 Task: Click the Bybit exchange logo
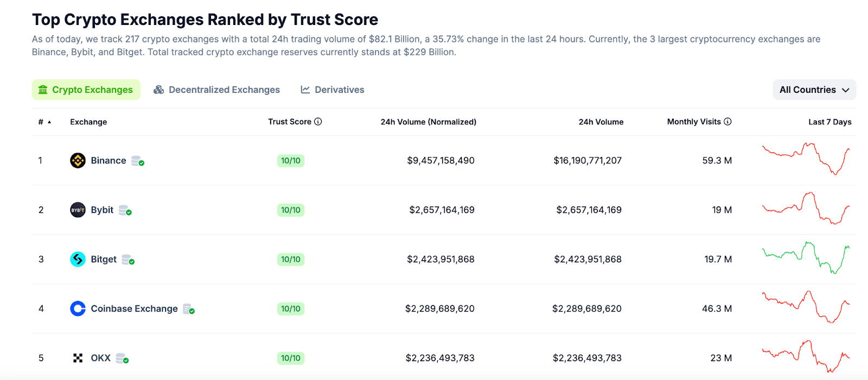click(79, 210)
